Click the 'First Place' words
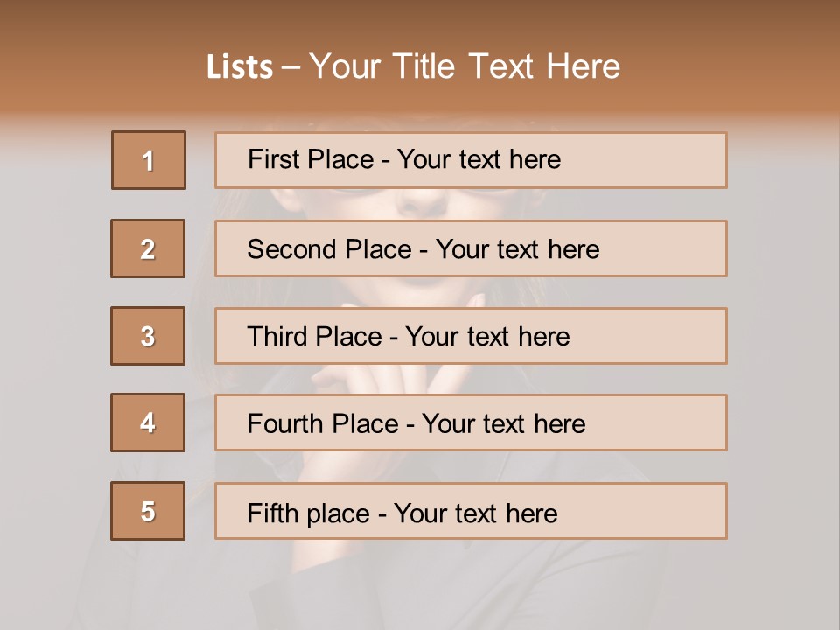Screen dimensions: 840x630 click(311, 159)
